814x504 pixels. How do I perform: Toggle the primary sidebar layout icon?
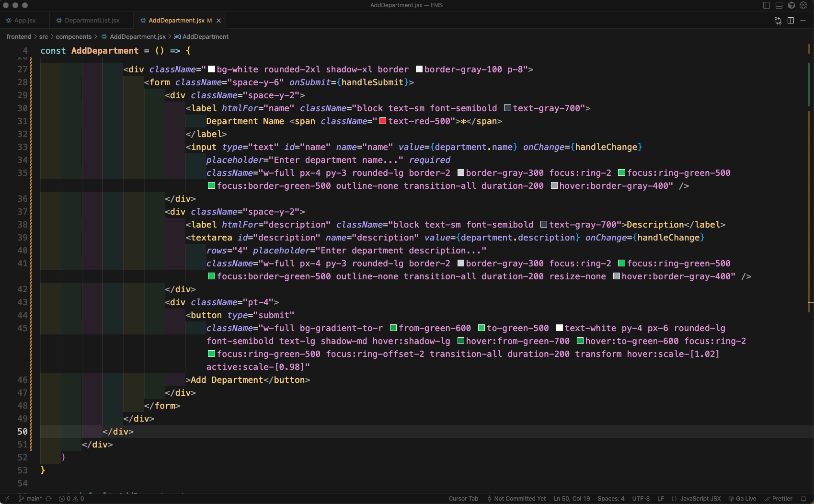pos(767,5)
